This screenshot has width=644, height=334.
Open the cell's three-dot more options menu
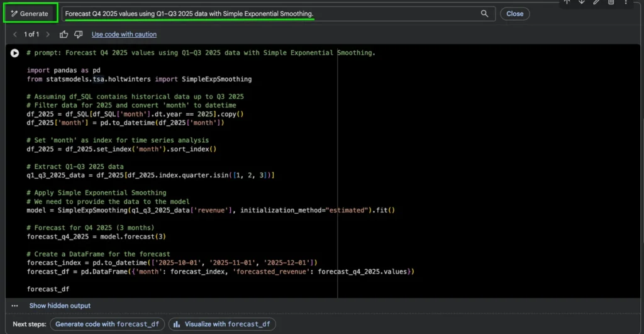point(626,2)
